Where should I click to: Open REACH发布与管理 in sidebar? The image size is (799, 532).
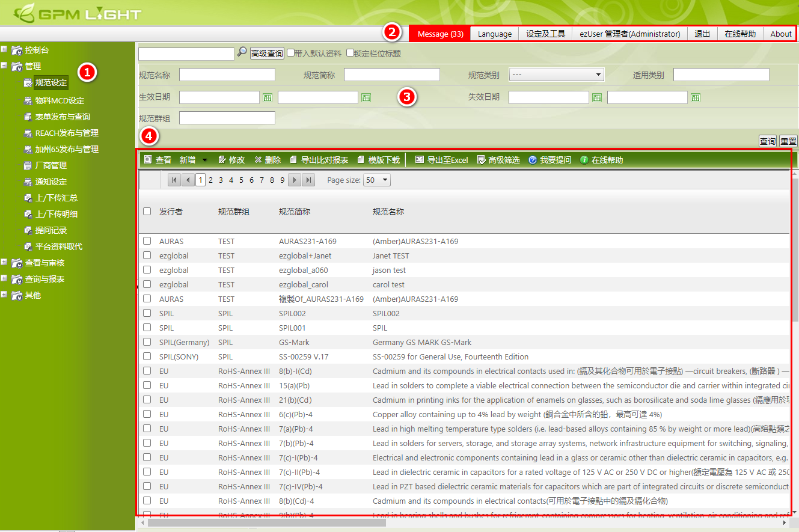[x=67, y=133]
